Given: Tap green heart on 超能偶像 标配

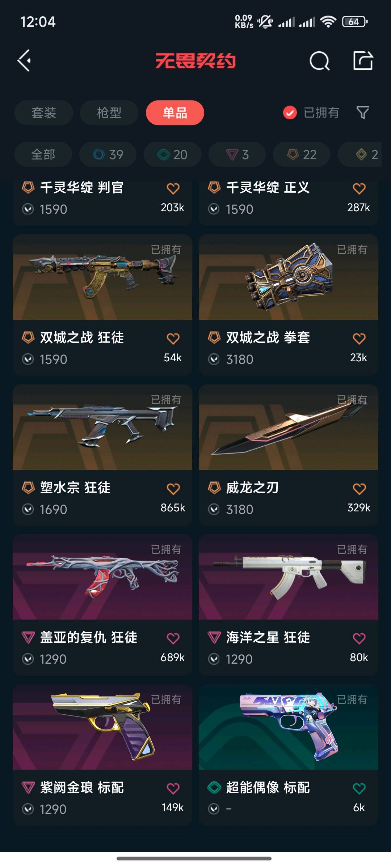Looking at the screenshot, I should click(359, 788).
